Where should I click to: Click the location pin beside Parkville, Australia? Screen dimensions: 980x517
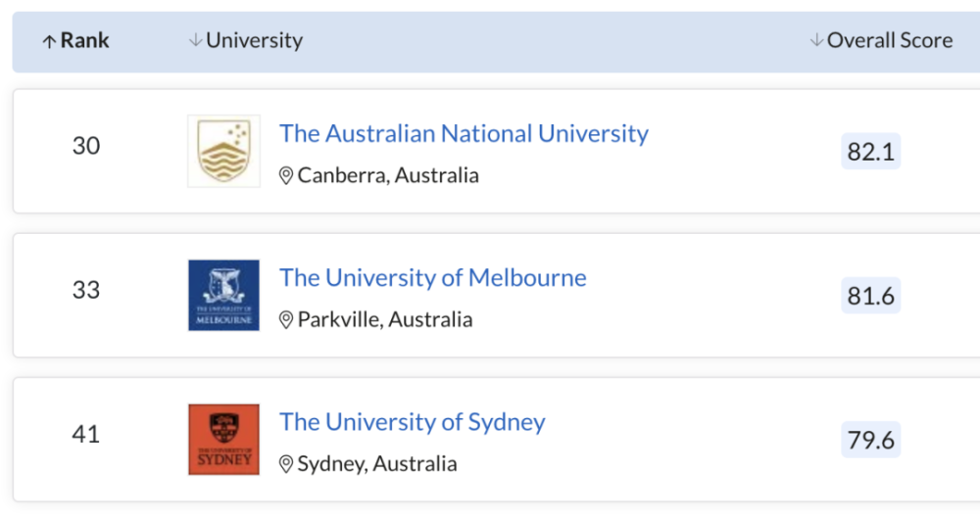point(285,319)
